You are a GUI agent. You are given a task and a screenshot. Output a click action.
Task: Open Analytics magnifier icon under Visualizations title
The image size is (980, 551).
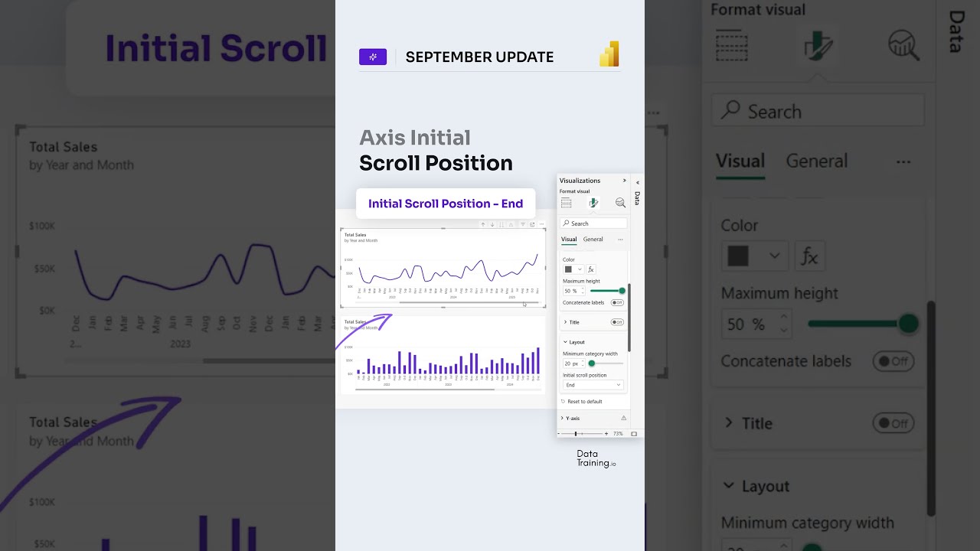coord(620,203)
